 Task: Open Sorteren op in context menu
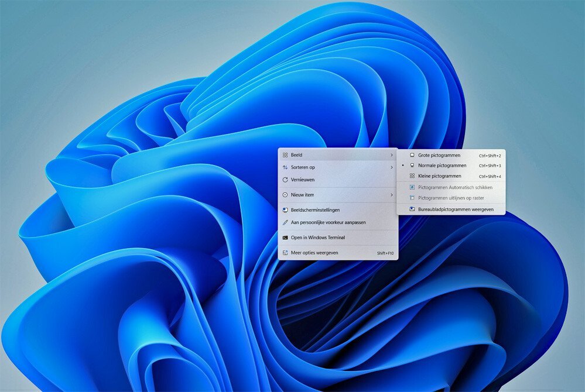pyautogui.click(x=338, y=167)
